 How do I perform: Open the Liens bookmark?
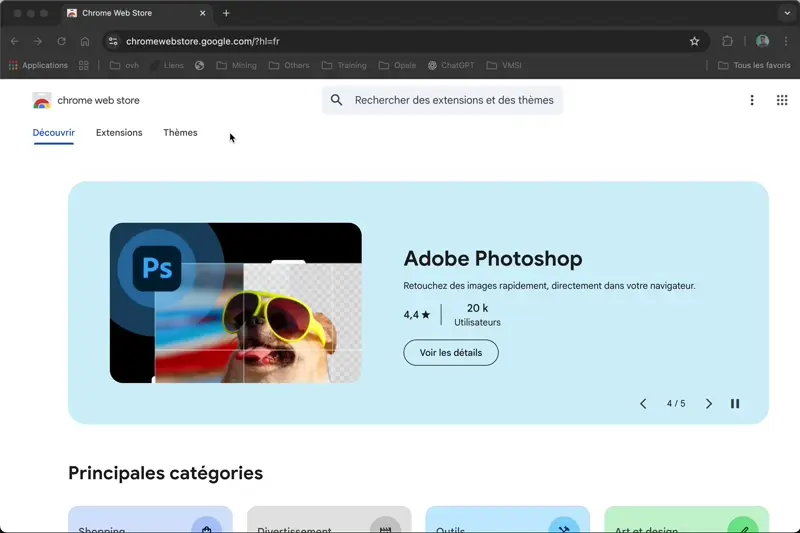click(x=167, y=65)
